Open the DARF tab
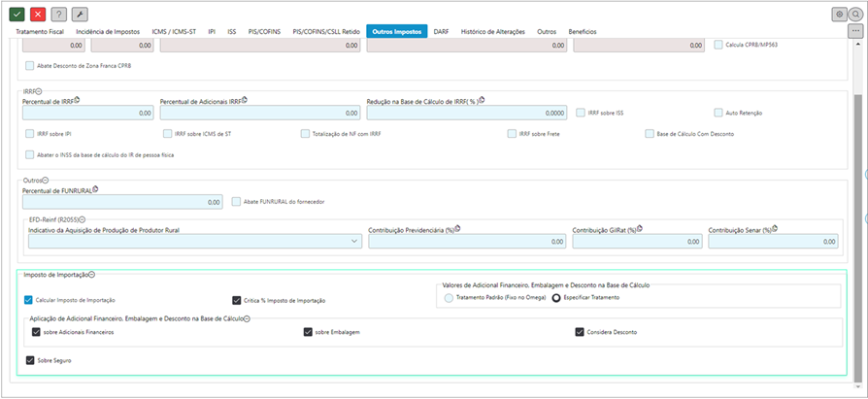The height and width of the screenshot is (399, 868). coord(441,32)
